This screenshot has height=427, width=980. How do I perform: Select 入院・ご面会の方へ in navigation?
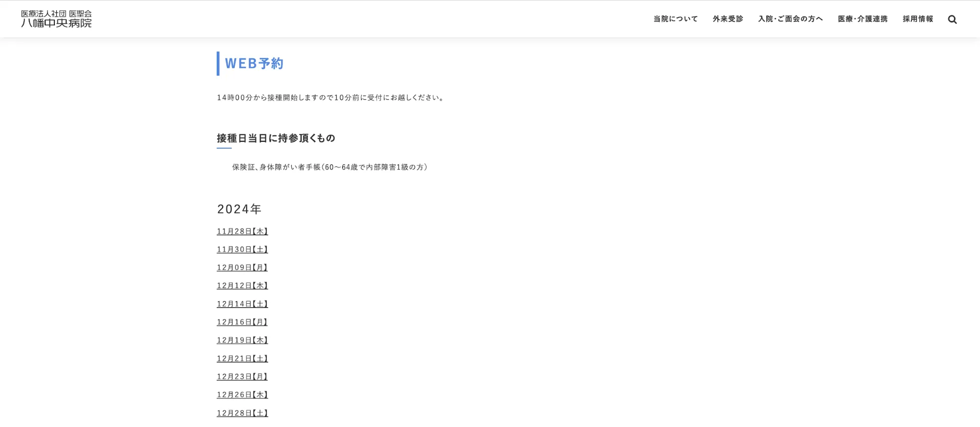[790, 19]
